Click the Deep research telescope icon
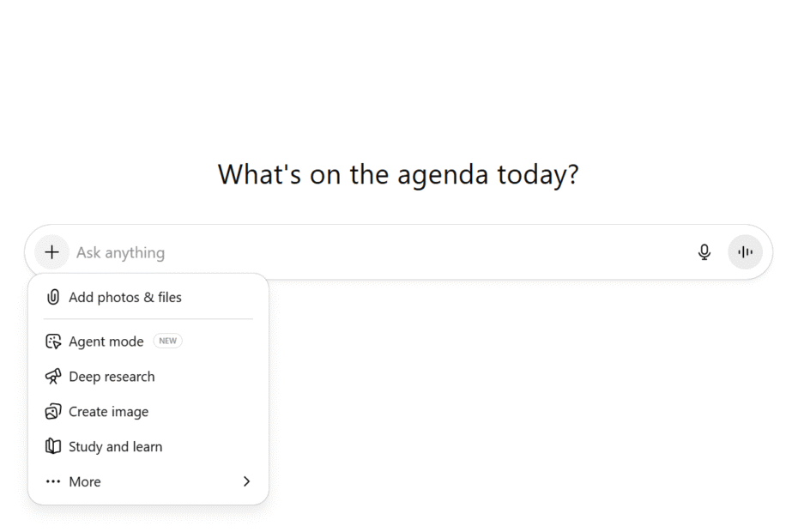This screenshot has width=798, height=532. pyautogui.click(x=53, y=377)
